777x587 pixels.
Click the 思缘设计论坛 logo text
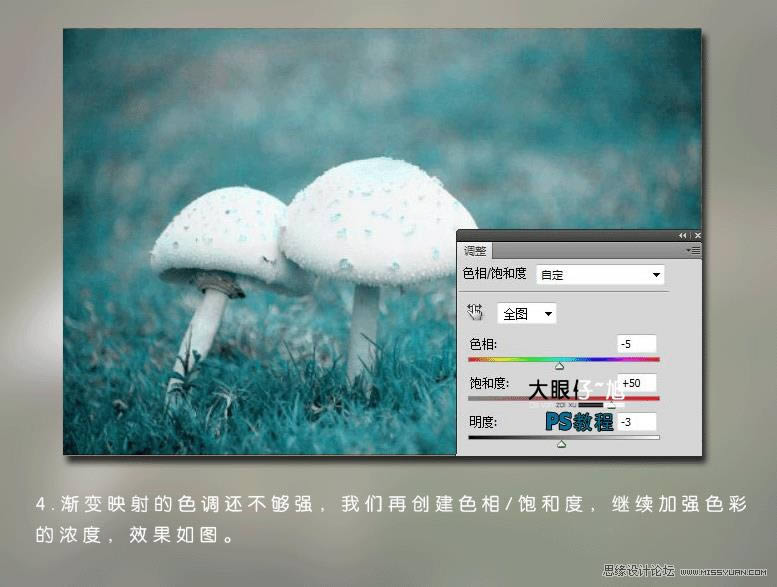coord(638,571)
